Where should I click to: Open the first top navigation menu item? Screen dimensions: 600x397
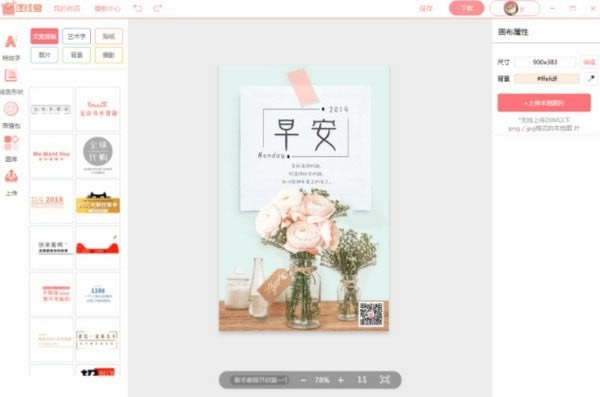click(x=67, y=8)
